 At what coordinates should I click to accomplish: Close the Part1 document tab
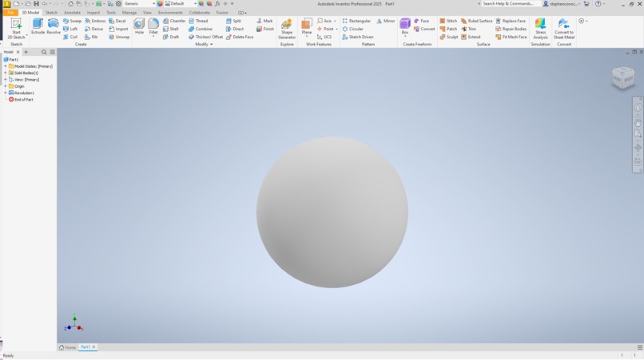(93, 347)
